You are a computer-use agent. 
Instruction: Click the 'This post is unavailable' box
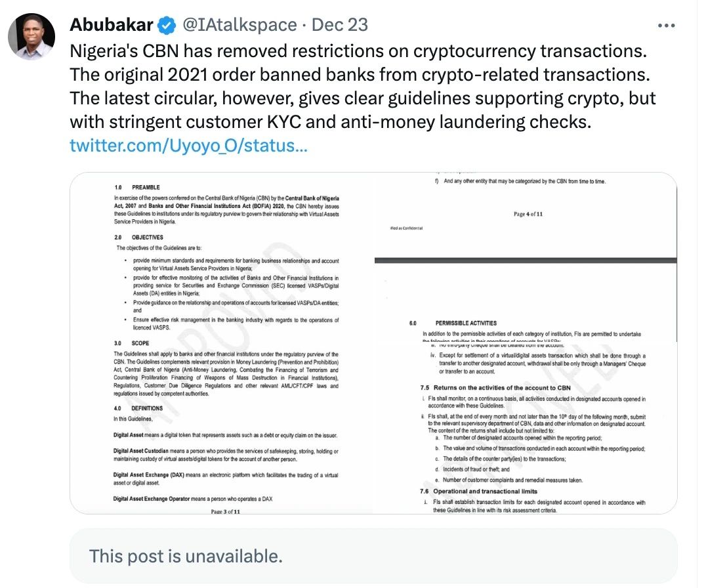click(373, 556)
